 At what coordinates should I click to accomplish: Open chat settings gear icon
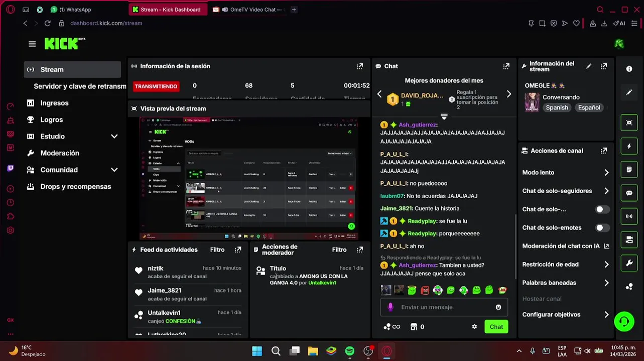[474, 327]
